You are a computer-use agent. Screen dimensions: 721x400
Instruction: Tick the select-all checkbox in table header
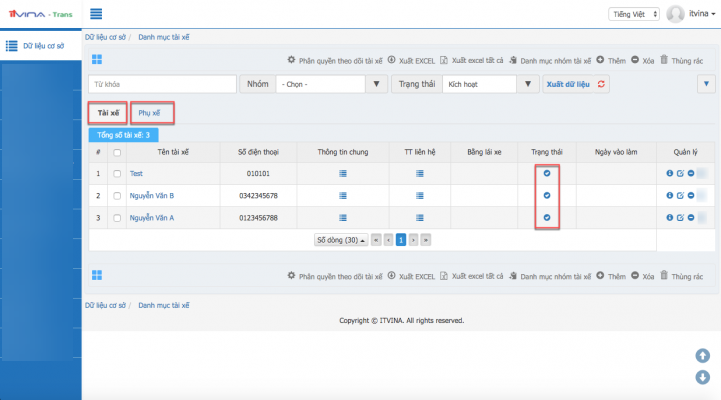[118, 152]
